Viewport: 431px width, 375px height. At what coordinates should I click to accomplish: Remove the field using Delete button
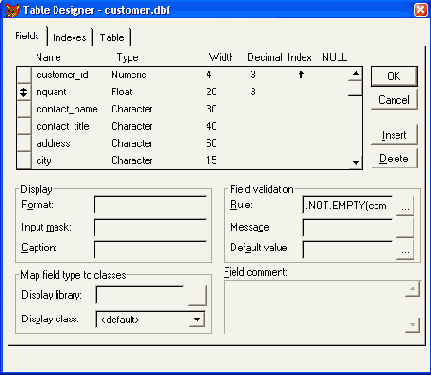394,158
